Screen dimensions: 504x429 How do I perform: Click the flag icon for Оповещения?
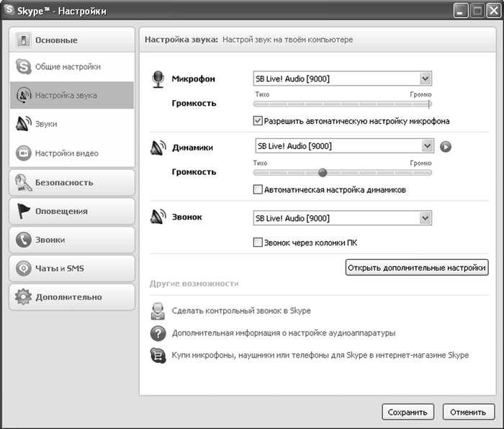23,212
